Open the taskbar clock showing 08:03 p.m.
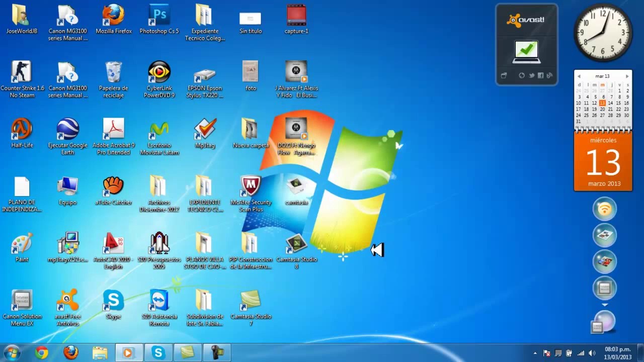Screen dimensions: 644x362 coord(618,353)
